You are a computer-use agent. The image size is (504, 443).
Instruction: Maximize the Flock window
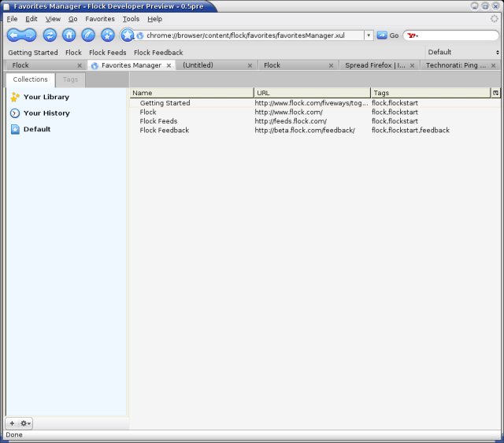pos(485,6)
